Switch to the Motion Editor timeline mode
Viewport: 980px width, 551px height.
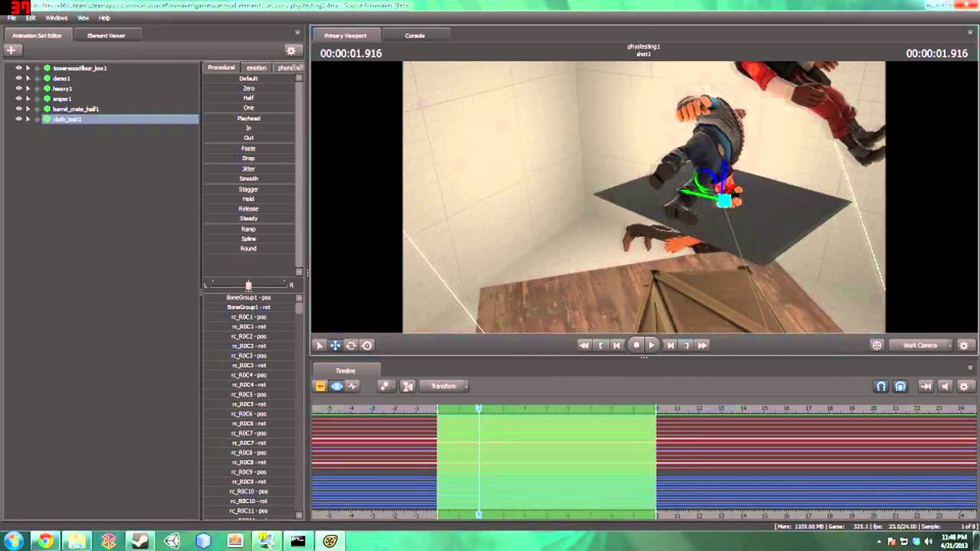(337, 386)
